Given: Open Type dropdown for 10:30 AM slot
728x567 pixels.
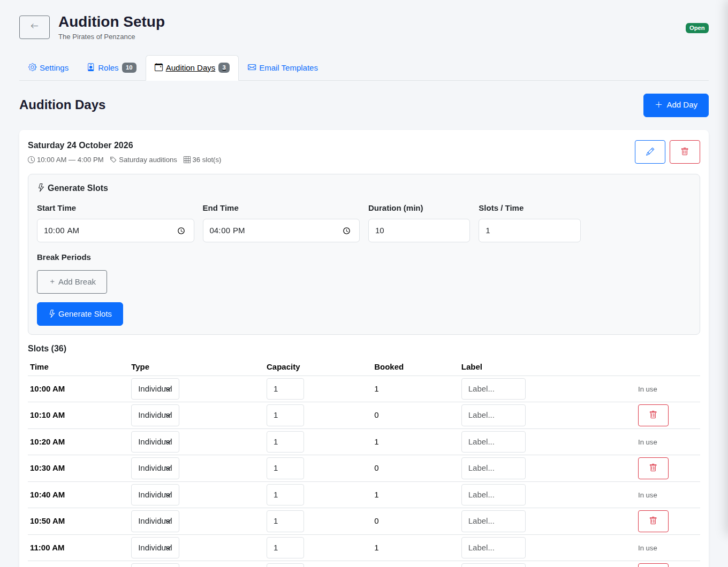Looking at the screenshot, I should [x=155, y=468].
